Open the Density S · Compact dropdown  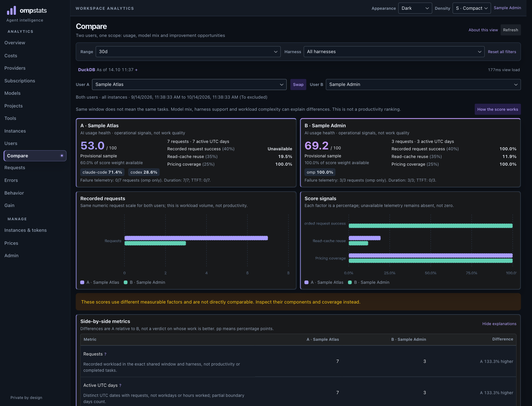[471, 8]
